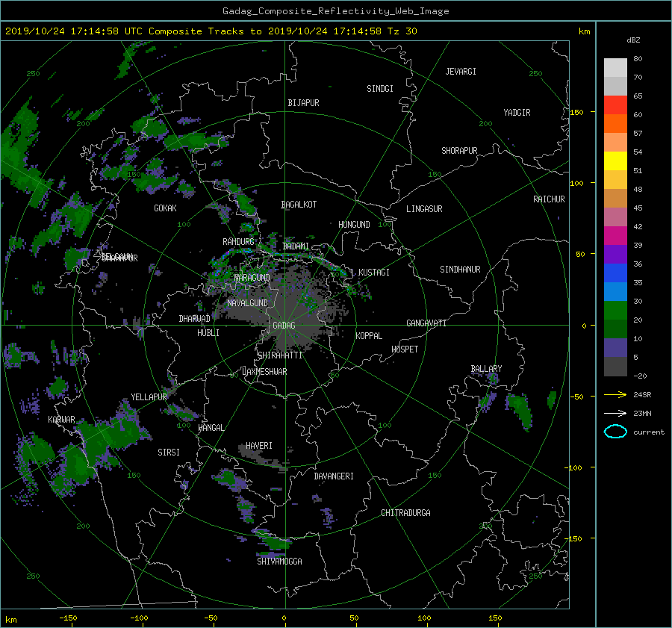672x628 pixels.
Task: Select the red 60 dBZ color swatch
Action: (x=615, y=105)
